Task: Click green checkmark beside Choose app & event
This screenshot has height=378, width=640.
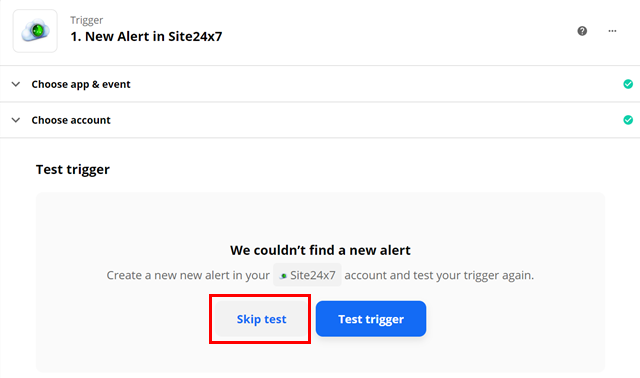Action: tap(628, 84)
